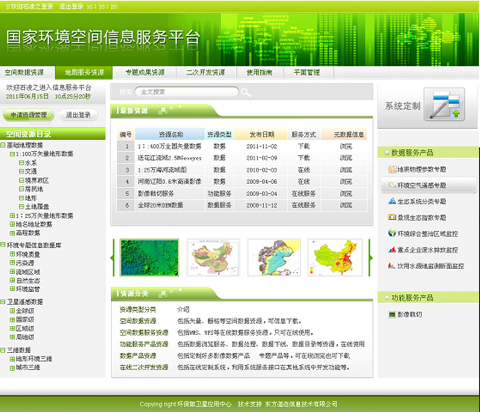Select 交通 in the tree
The image size is (480, 412).
click(31, 171)
